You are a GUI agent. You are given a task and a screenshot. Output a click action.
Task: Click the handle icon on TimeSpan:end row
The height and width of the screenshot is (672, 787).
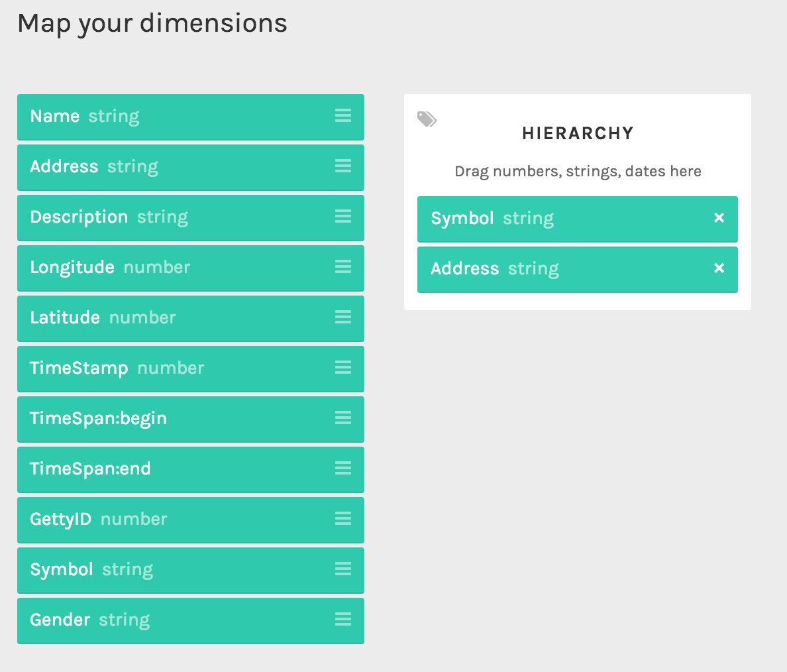[342, 468]
